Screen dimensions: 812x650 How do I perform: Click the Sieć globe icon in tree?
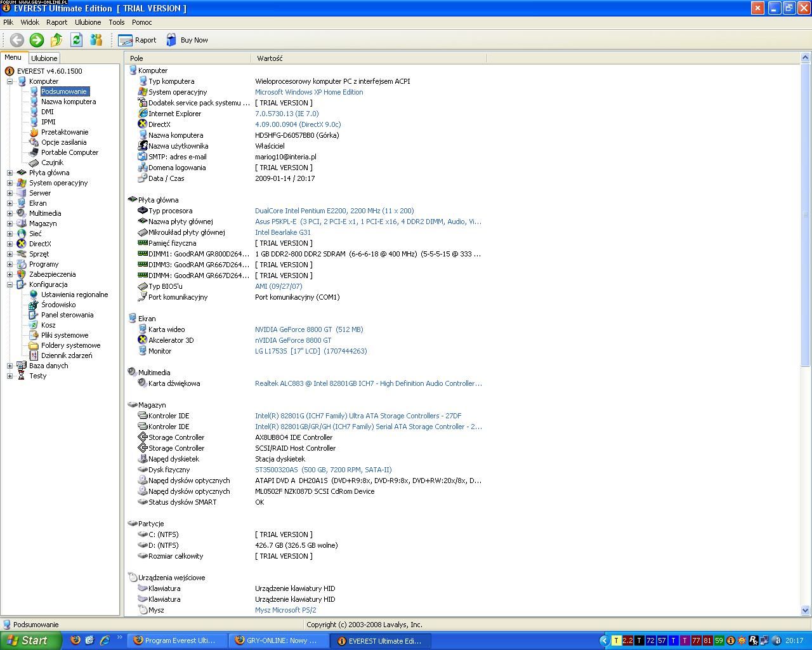(22, 234)
